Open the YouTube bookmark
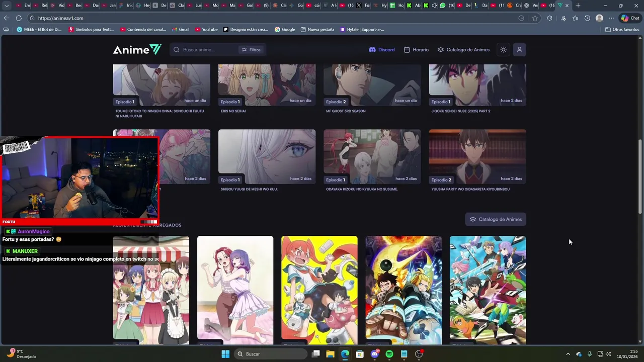This screenshot has height=362, width=644. click(206, 30)
